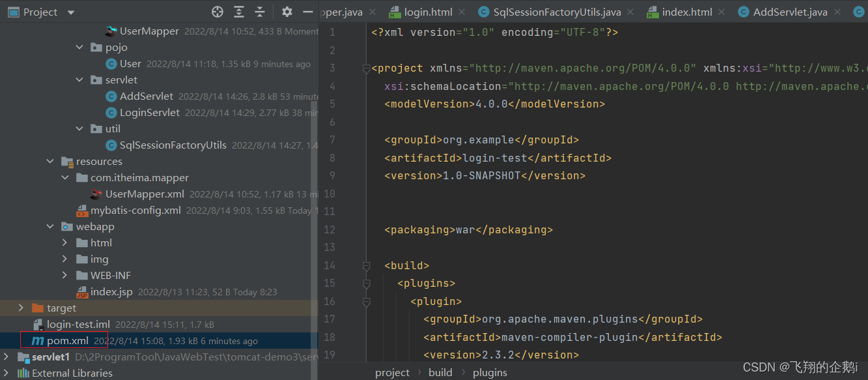Click the Collapse All icon in Project panel
868x380 pixels.
260,12
